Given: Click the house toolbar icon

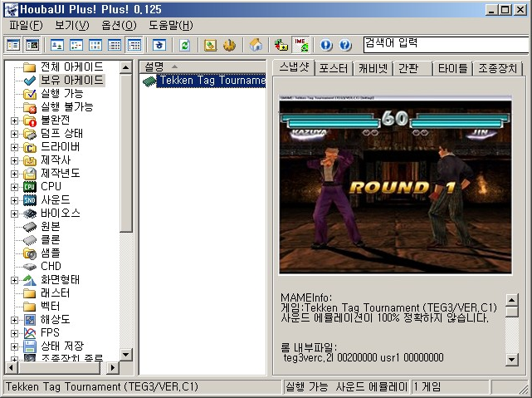Looking at the screenshot, I should 256,45.
